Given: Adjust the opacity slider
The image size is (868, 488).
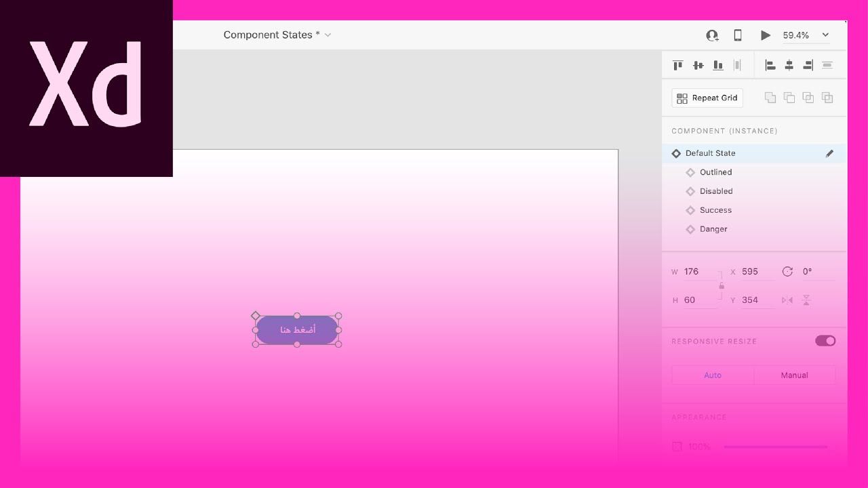Looking at the screenshot, I should [x=776, y=447].
